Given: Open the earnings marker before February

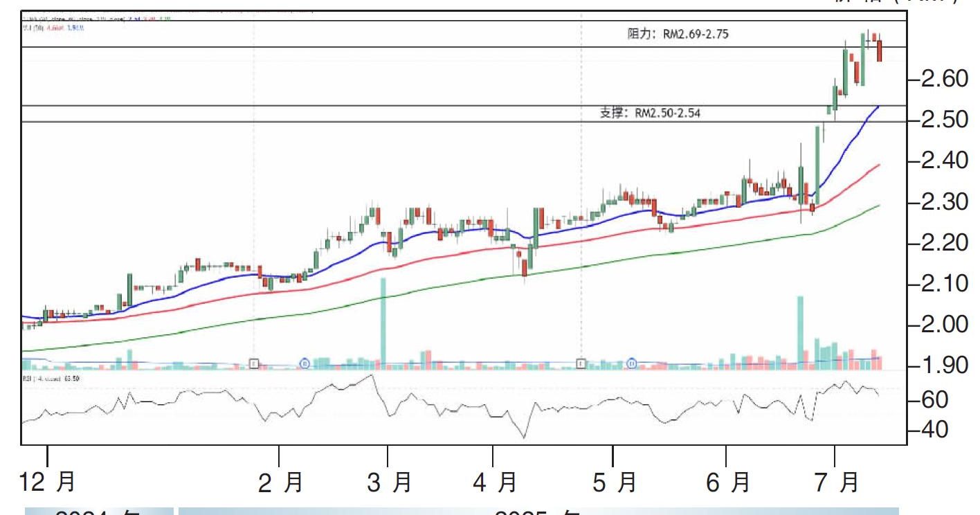Looking at the screenshot, I should 254,363.
